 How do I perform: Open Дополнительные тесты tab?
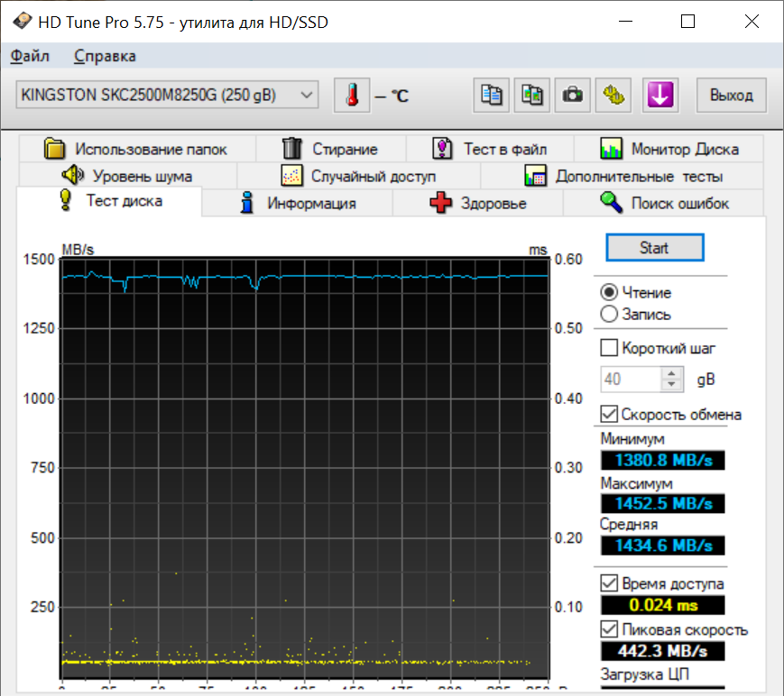[x=622, y=176]
